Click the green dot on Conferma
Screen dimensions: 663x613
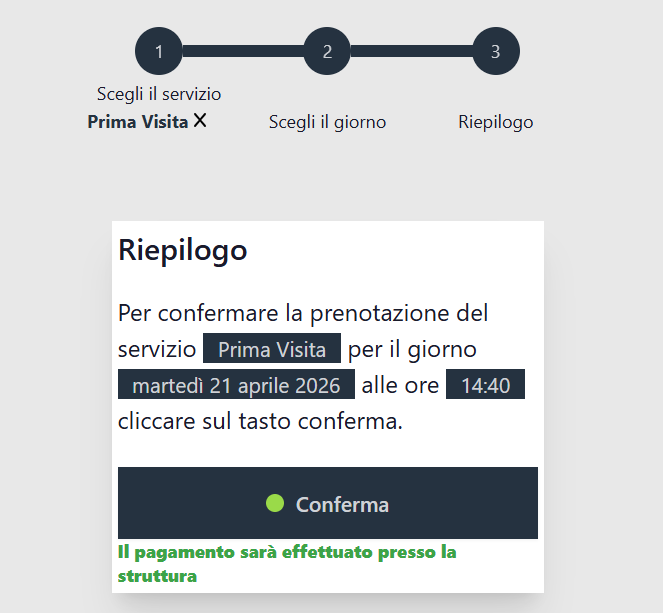pos(277,503)
